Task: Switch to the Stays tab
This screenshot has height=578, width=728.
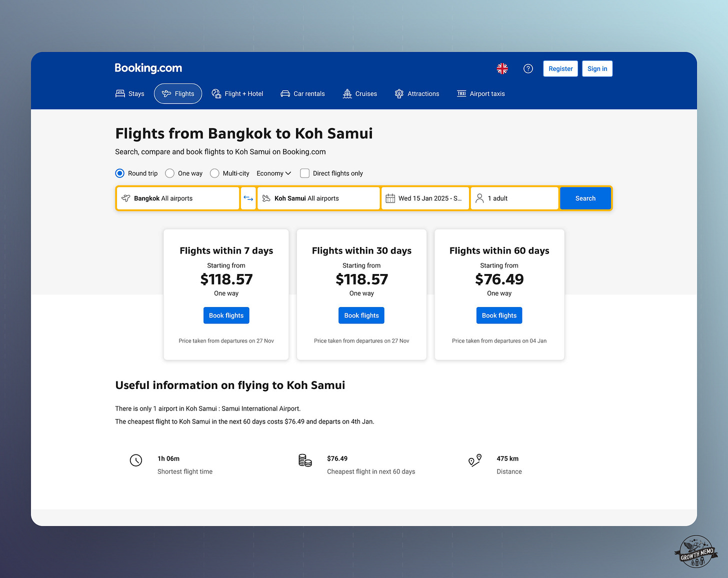Action: (130, 93)
